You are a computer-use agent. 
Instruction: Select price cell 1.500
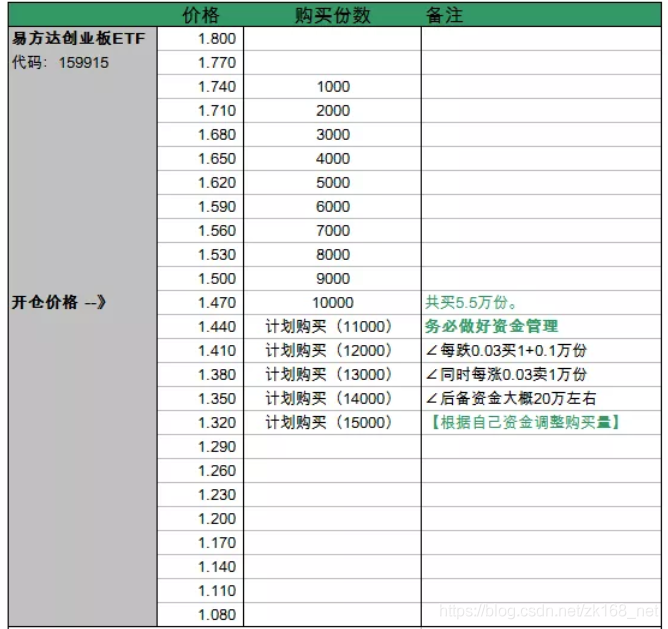click(x=200, y=279)
